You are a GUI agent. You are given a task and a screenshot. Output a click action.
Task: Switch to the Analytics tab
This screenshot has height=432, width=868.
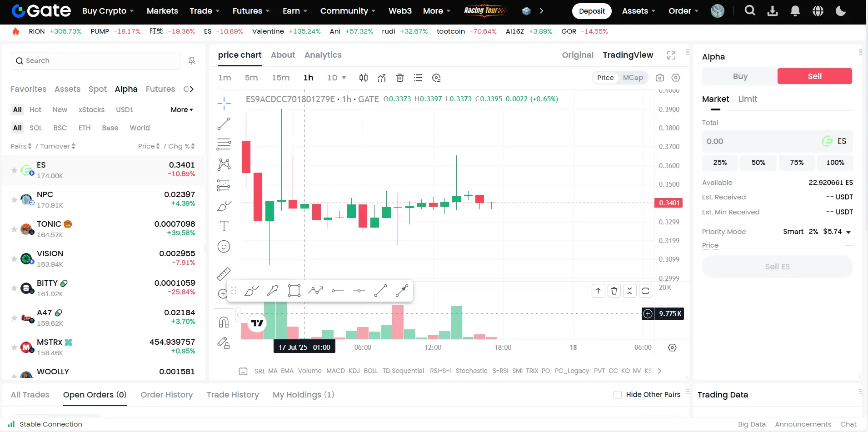coord(323,55)
